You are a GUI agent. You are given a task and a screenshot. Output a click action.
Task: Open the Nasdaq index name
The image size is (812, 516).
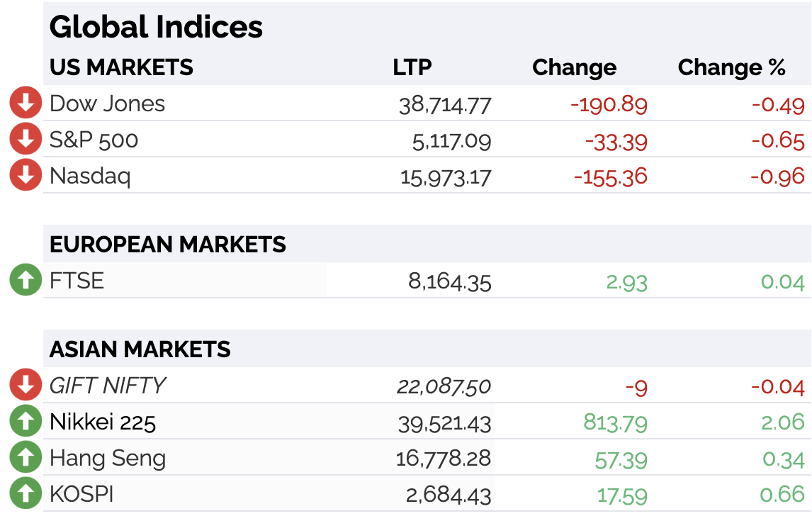[90, 176]
